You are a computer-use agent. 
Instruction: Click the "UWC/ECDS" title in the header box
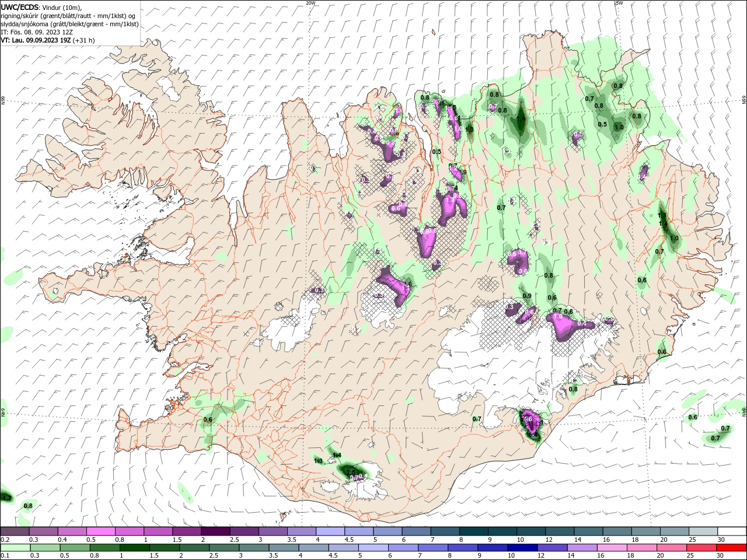click(20, 6)
